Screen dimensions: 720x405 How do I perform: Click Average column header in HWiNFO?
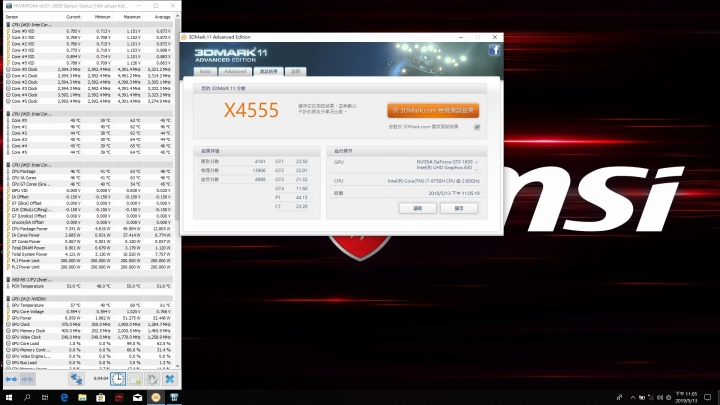[x=158, y=17]
